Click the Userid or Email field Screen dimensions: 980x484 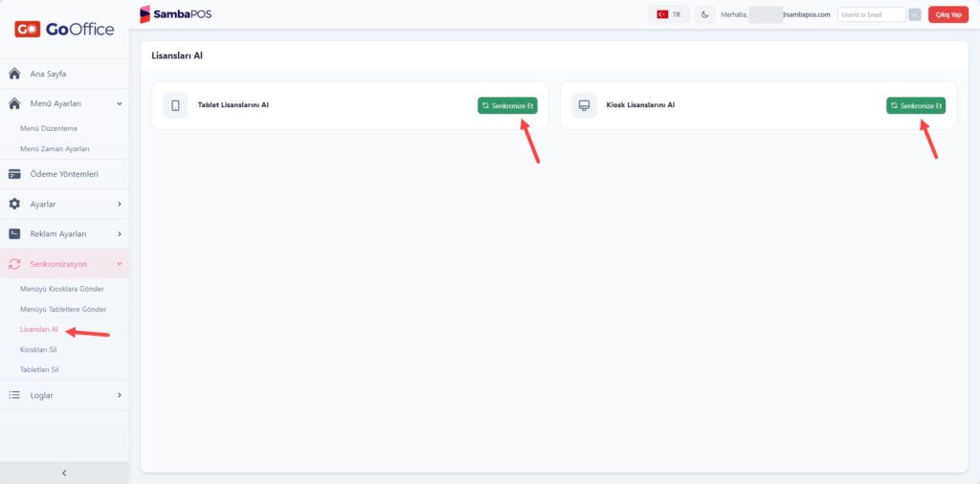click(871, 14)
